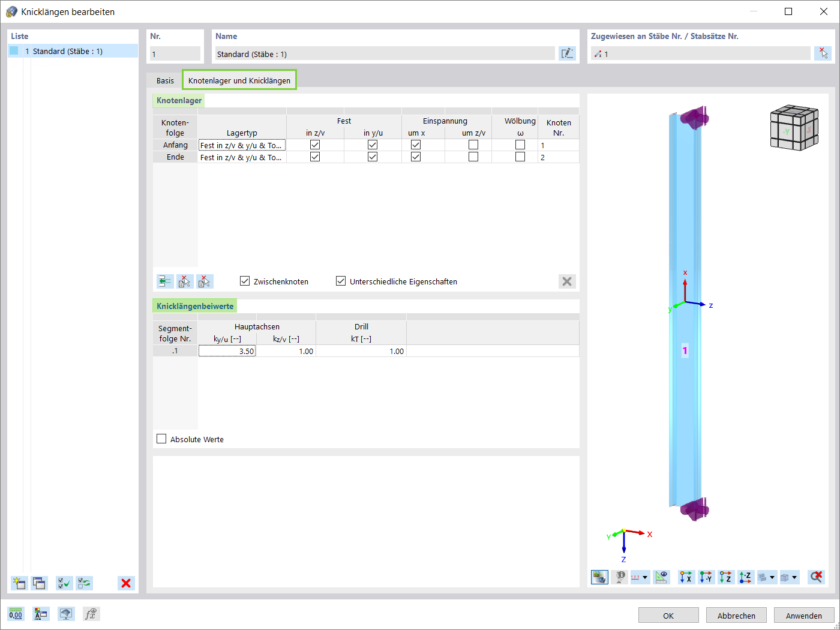This screenshot has width=840, height=630.
Task: Click the duplicate list entry icon
Action: pyautogui.click(x=40, y=583)
